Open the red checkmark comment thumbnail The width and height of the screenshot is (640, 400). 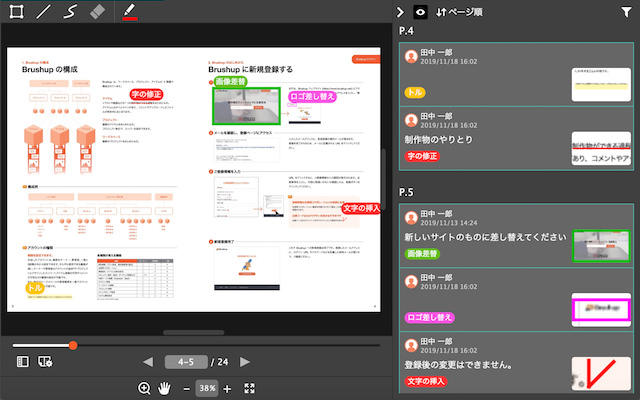601,373
